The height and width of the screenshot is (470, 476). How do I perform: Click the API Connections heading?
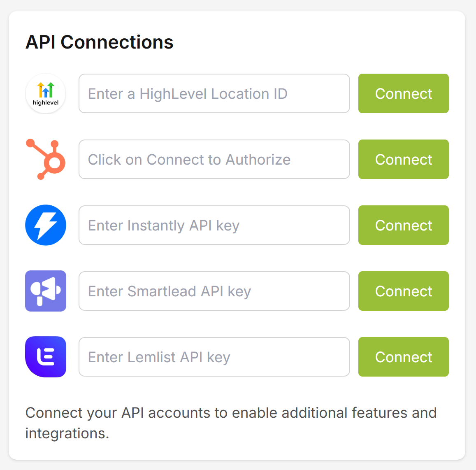click(x=100, y=41)
